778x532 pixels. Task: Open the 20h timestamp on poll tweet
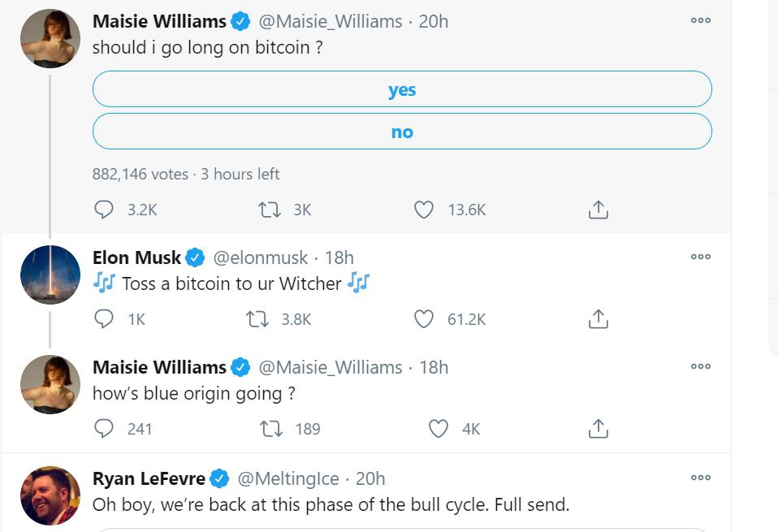[x=434, y=21]
